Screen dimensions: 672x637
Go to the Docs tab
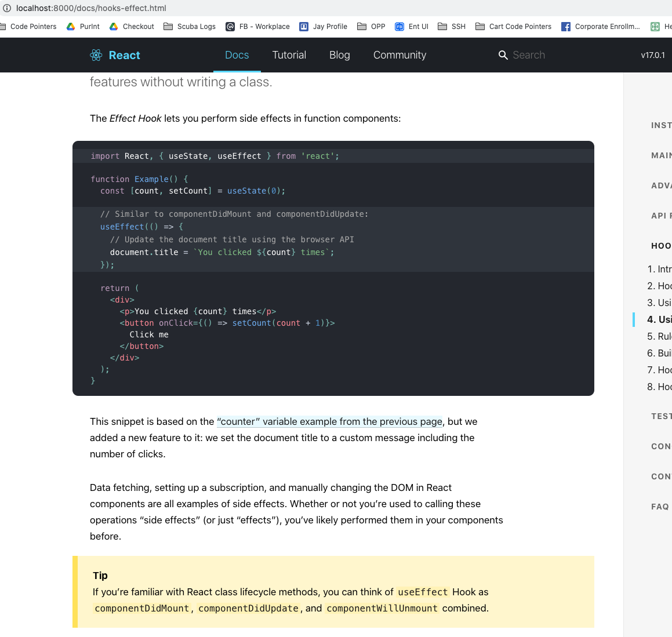[237, 55]
